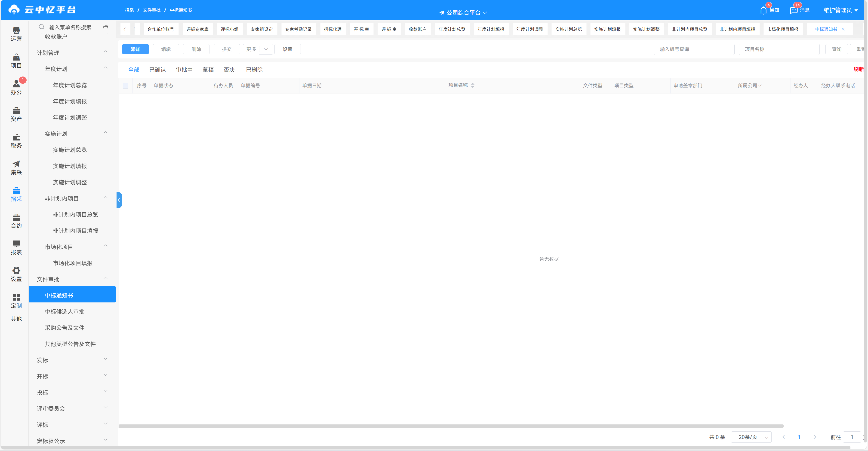Open 采购公告及文件 menu item
The height and width of the screenshot is (451, 868).
[65, 328]
